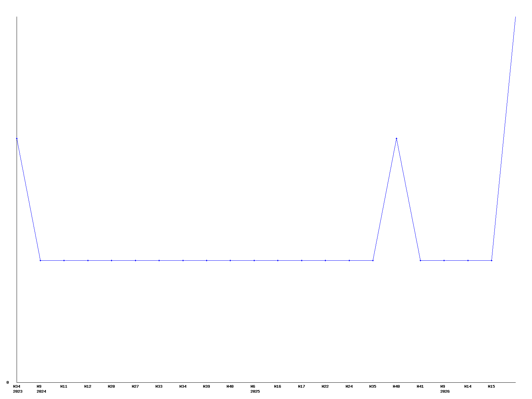Click the W14 x-axis label

coord(468,386)
